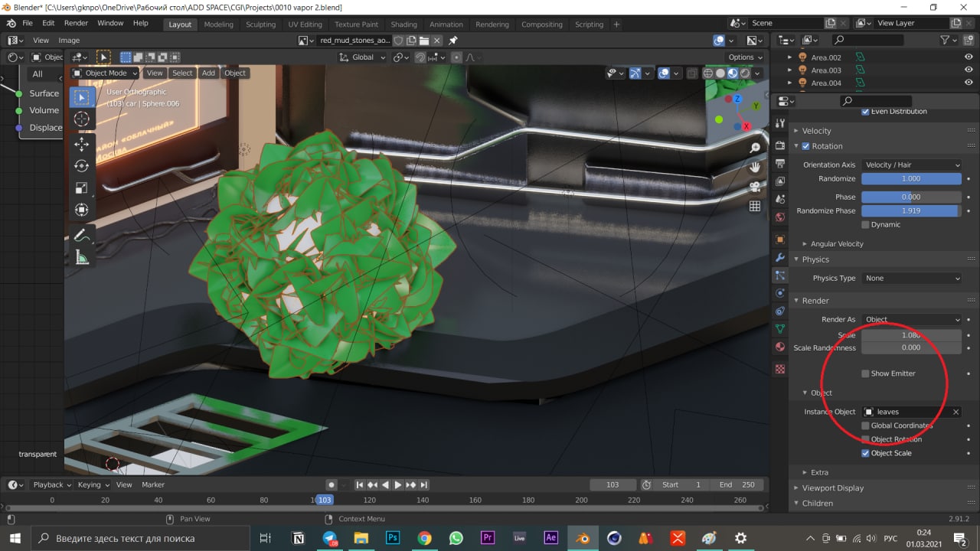This screenshot has height=551, width=980.
Task: Open a new image with folder icon
Action: point(424,41)
